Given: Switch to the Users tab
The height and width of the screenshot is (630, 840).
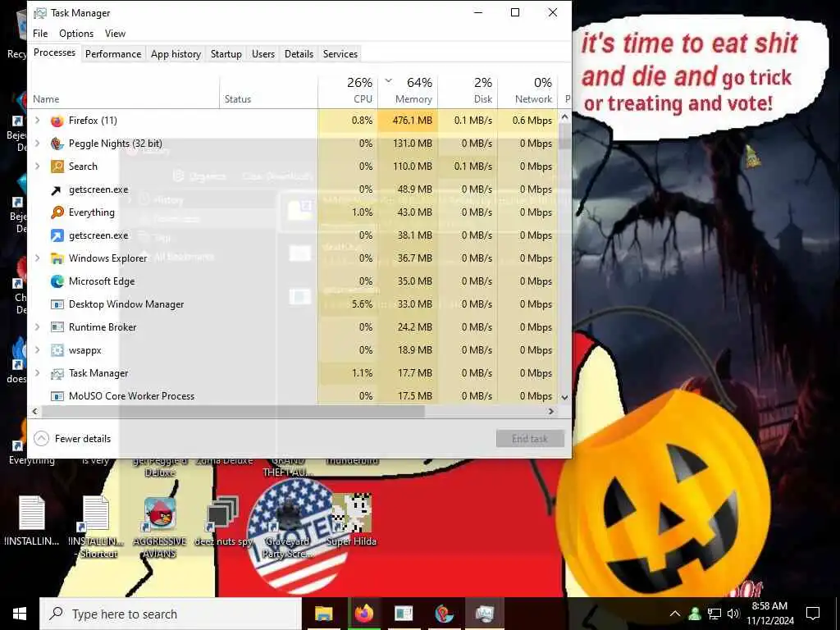Looking at the screenshot, I should point(263,54).
